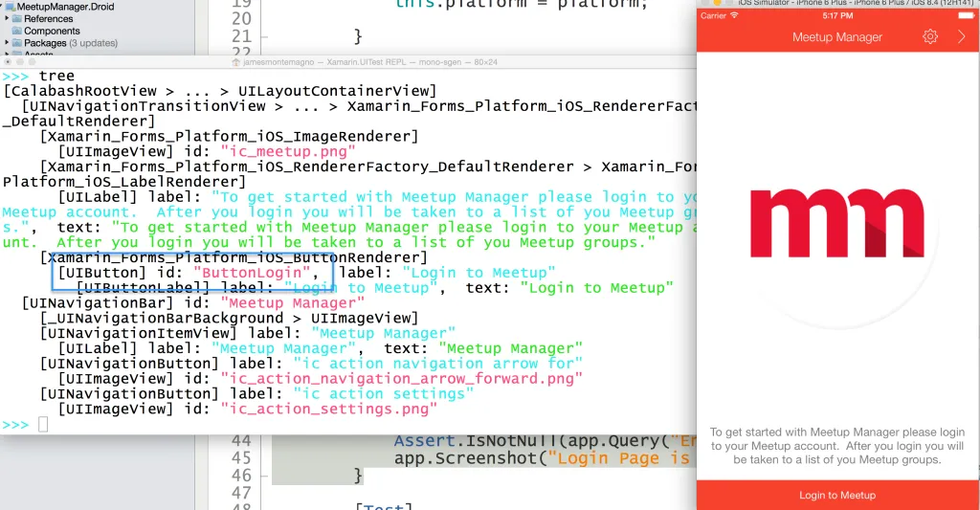Tap forward arrow in simulator navigation bar
The width and height of the screenshot is (980, 510).
[x=961, y=36]
